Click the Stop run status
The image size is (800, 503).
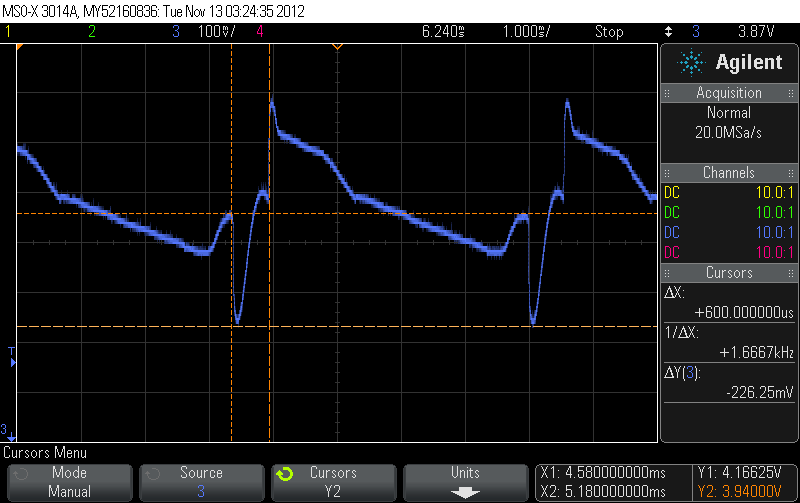click(609, 32)
